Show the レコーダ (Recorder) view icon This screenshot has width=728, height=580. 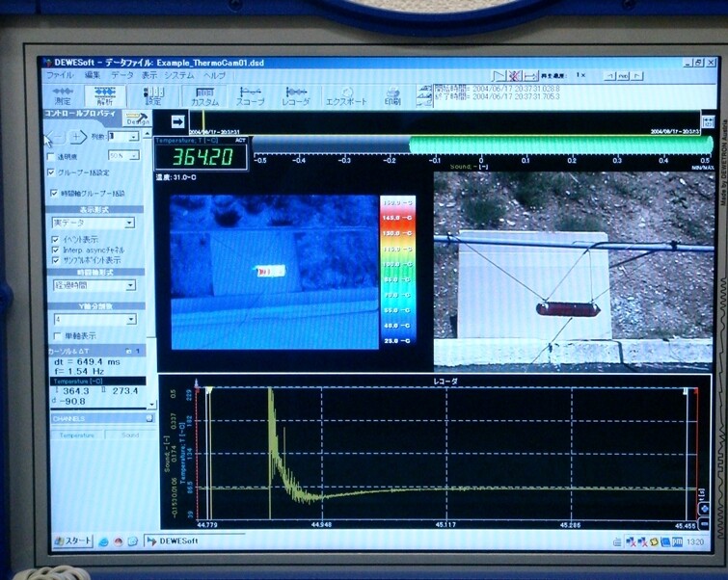295,95
